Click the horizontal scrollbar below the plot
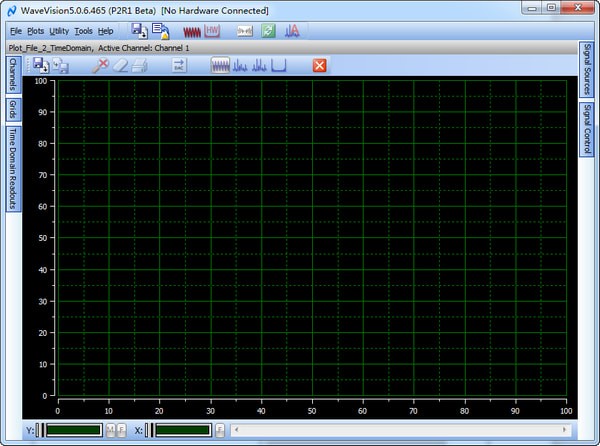This screenshot has height=446, width=600. (400, 430)
